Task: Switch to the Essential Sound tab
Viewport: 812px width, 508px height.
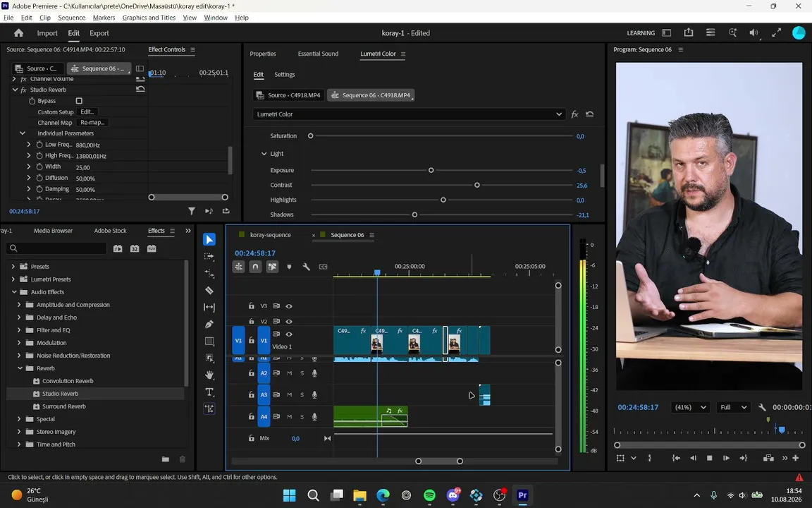Action: (318, 54)
